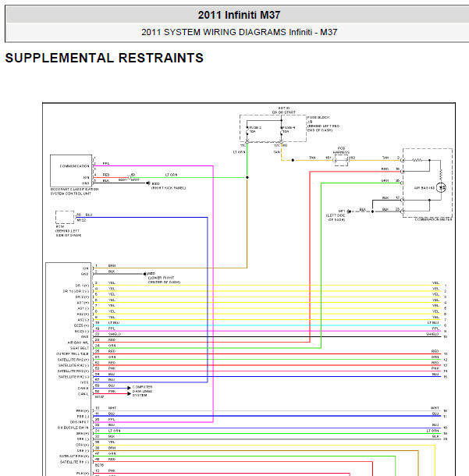The height and width of the screenshot is (476, 469).
Task: Click the "AIR BAG IND" label
Action: [x=425, y=188]
